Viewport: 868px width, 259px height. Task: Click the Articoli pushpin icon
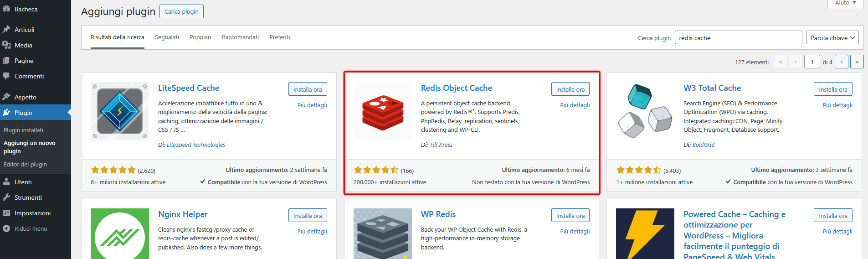point(6,30)
